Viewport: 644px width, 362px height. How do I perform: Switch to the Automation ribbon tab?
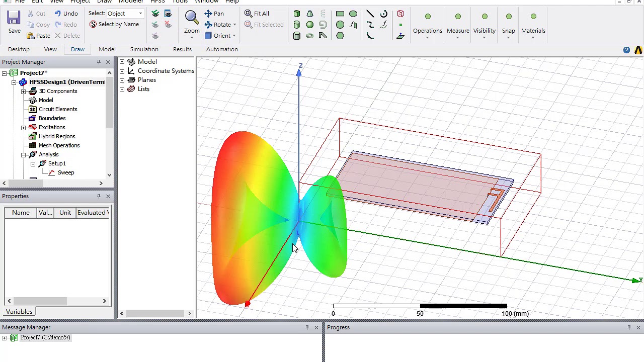click(x=222, y=49)
